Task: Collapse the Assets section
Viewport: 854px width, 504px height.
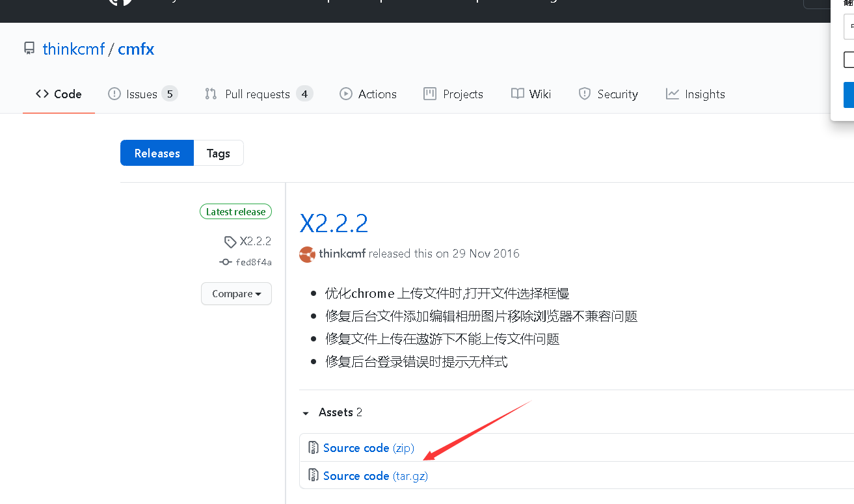Action: pyautogui.click(x=330, y=412)
